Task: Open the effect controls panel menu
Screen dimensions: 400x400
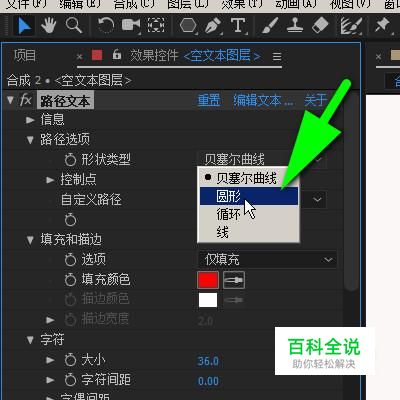Action: pyautogui.click(x=277, y=56)
